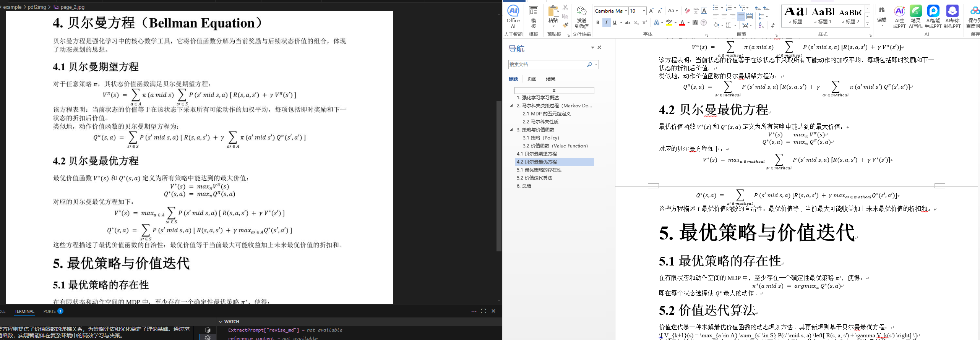The image size is (980, 340).
Task: Jump to 2.1 MDP 的五元组定义
Action: tap(547, 114)
